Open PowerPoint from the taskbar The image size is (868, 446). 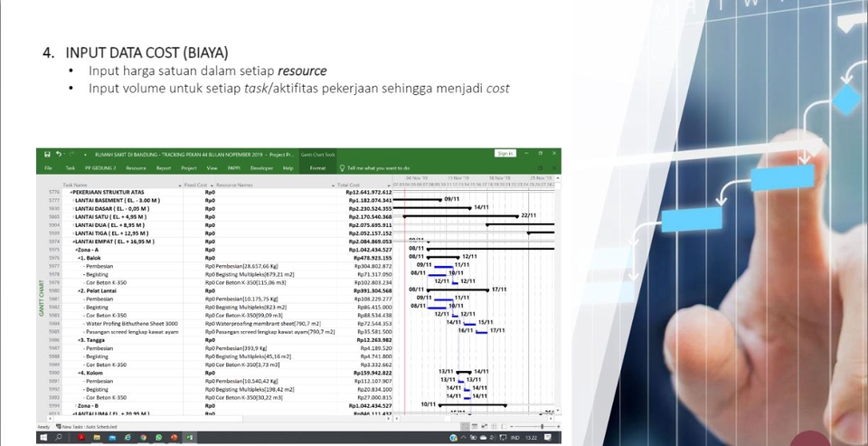point(174,438)
